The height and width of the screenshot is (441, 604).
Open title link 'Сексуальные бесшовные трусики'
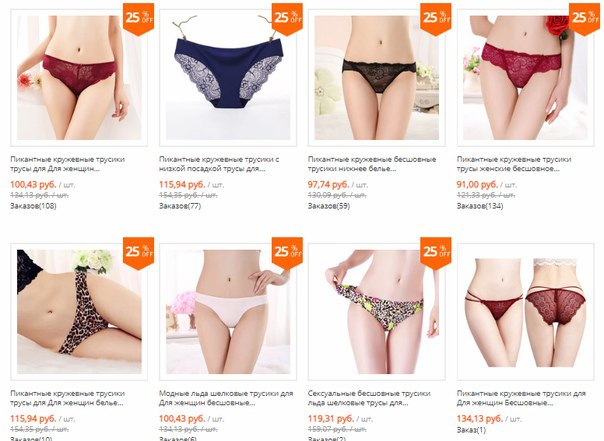[x=369, y=398]
